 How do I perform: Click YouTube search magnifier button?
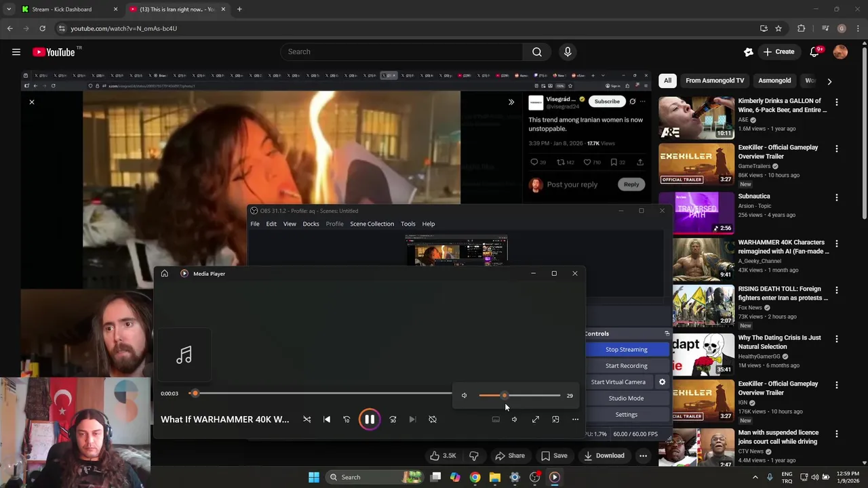point(537,52)
